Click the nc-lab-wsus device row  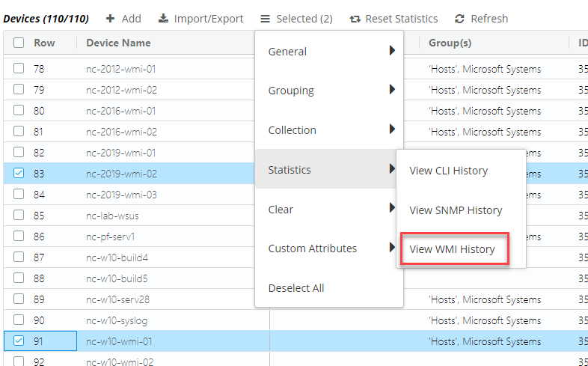click(112, 216)
